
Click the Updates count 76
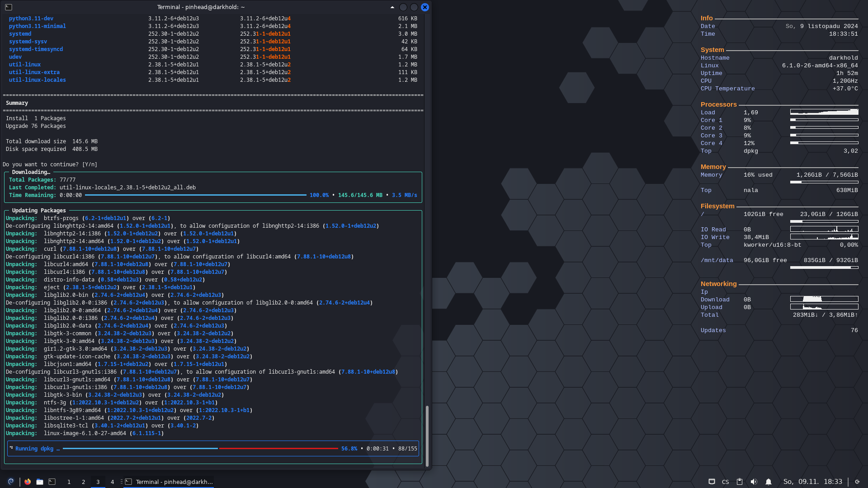854,330
